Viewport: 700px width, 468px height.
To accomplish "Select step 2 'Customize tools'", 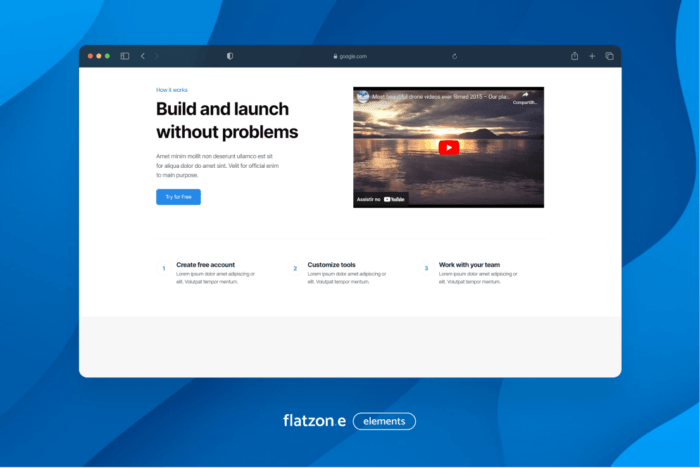I will 331,265.
